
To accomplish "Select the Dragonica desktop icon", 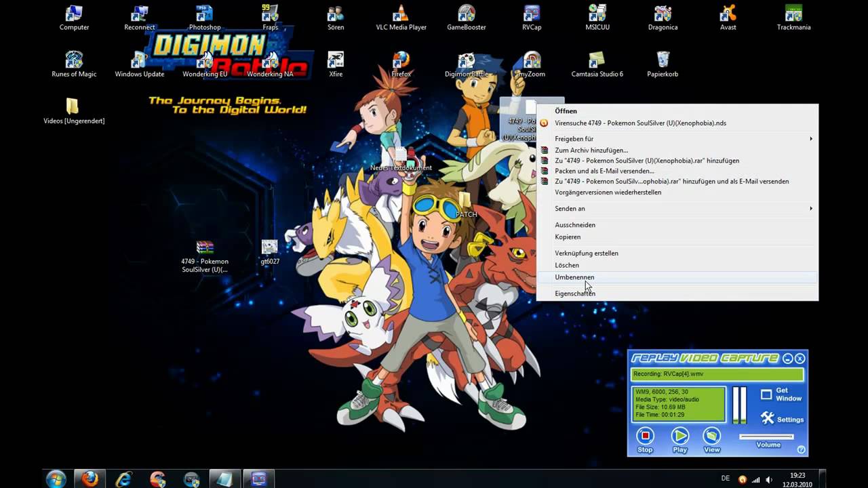I will pos(663,18).
